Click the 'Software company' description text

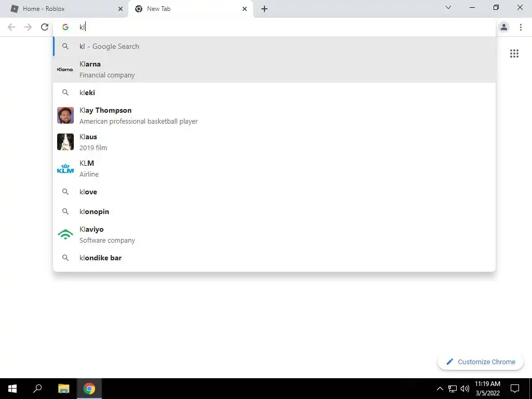tap(107, 240)
